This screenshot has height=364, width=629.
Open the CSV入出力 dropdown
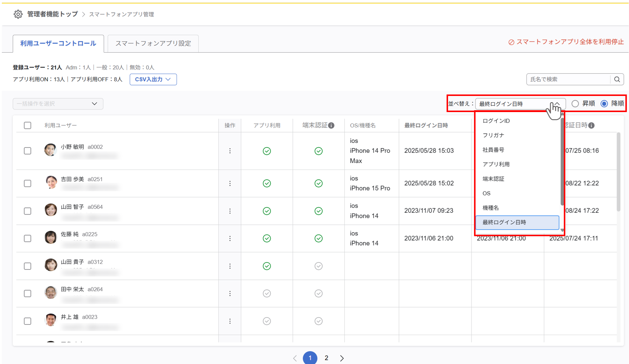(153, 79)
